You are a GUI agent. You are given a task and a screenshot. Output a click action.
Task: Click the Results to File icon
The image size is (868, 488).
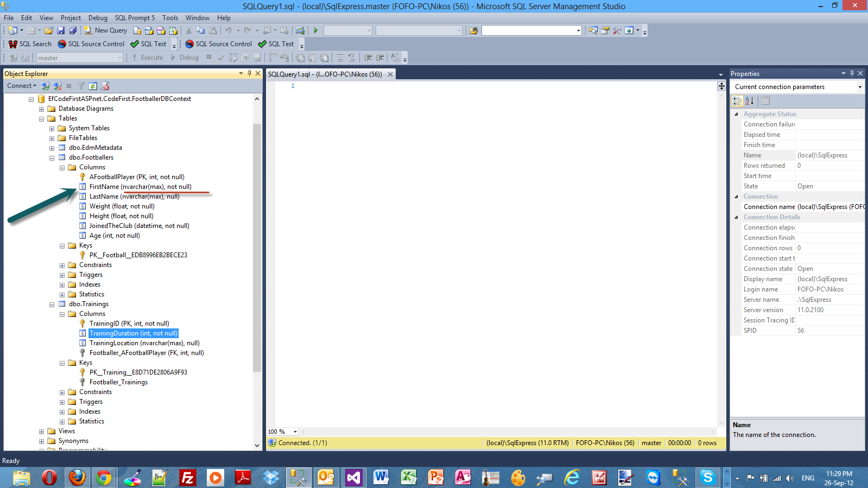[x=324, y=58]
